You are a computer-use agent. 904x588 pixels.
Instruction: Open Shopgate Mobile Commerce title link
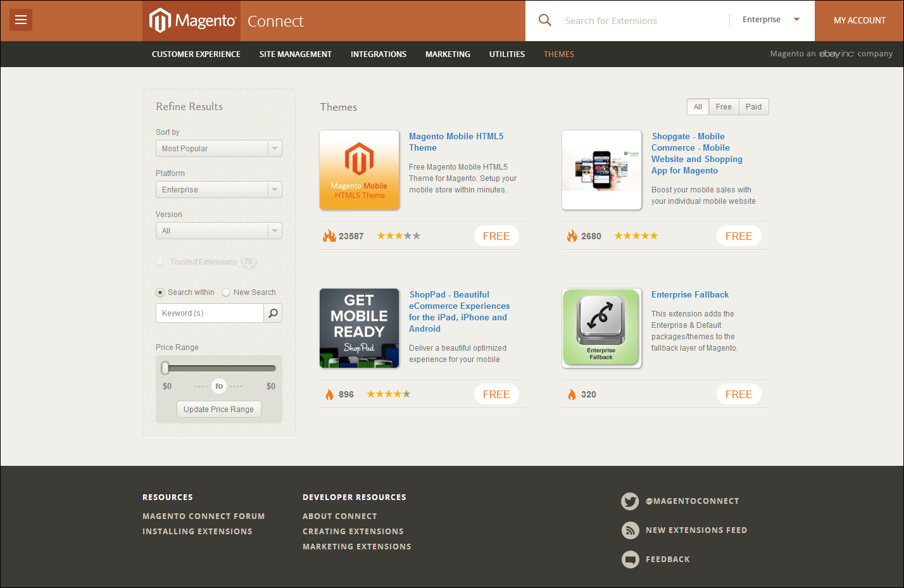696,153
